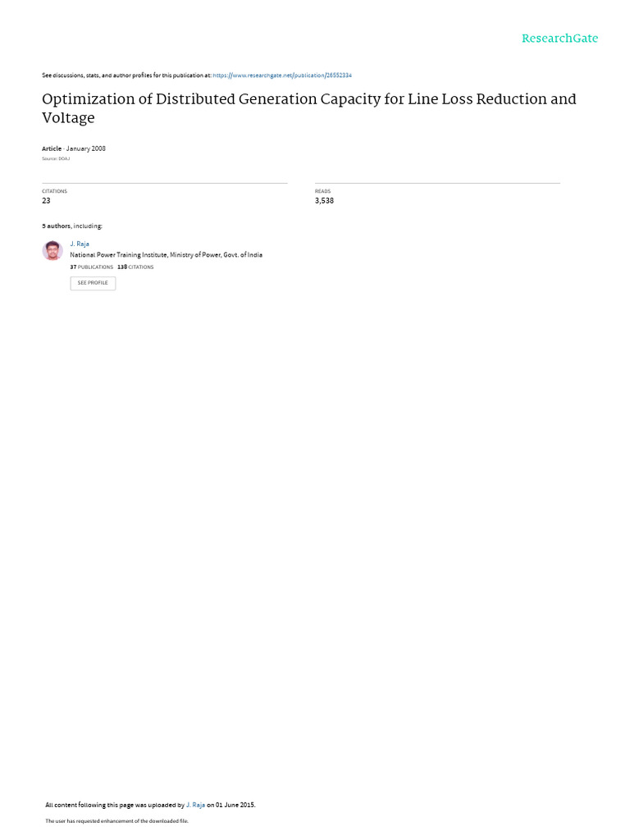Click the Source: DOAJ text

pos(56,158)
